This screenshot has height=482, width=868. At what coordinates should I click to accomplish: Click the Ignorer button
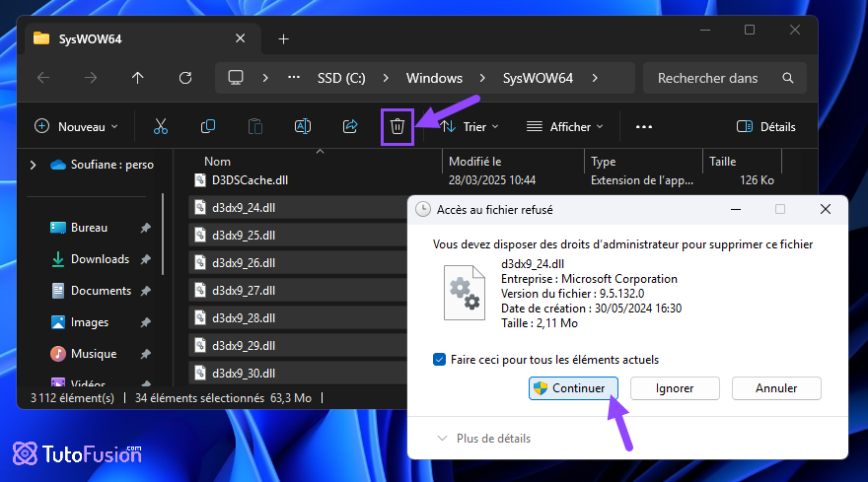(x=675, y=388)
